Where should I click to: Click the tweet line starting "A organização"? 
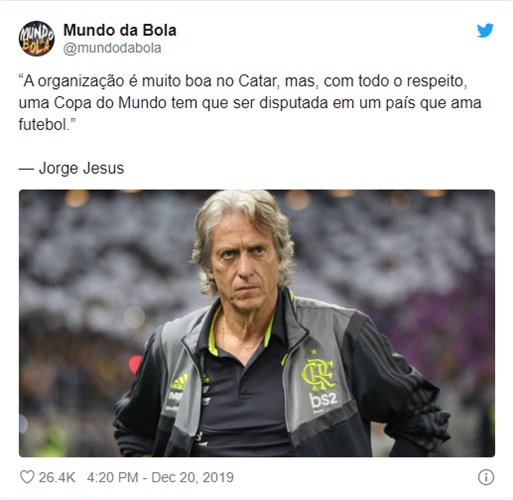coord(243,81)
